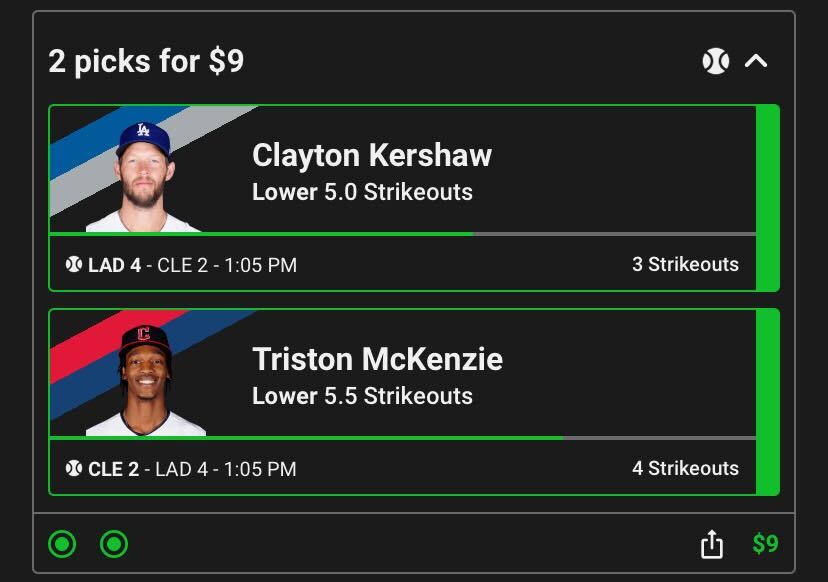Select the Lower 5.0 Strikeouts pick
Image resolution: width=828 pixels, height=582 pixels.
click(362, 192)
